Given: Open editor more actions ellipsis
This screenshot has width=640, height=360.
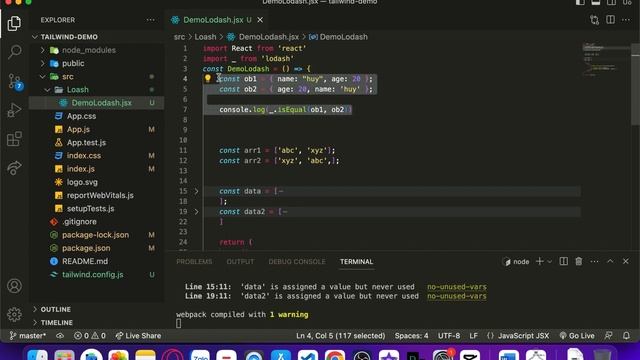Looking at the screenshot, I should (626, 20).
